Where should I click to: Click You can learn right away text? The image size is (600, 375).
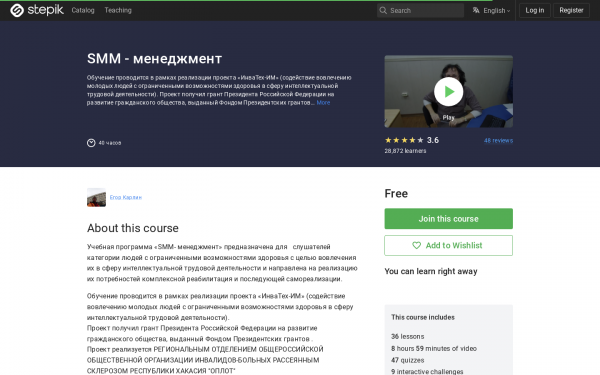click(431, 271)
